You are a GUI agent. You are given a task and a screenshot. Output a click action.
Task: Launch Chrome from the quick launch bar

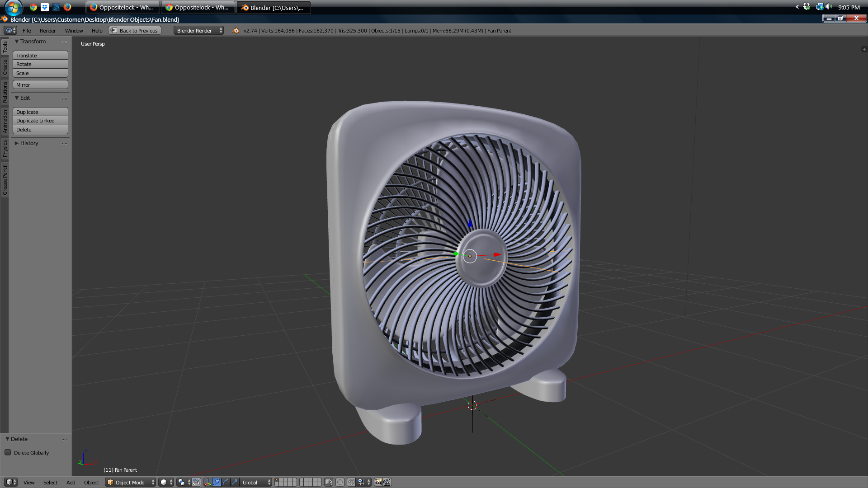point(33,7)
